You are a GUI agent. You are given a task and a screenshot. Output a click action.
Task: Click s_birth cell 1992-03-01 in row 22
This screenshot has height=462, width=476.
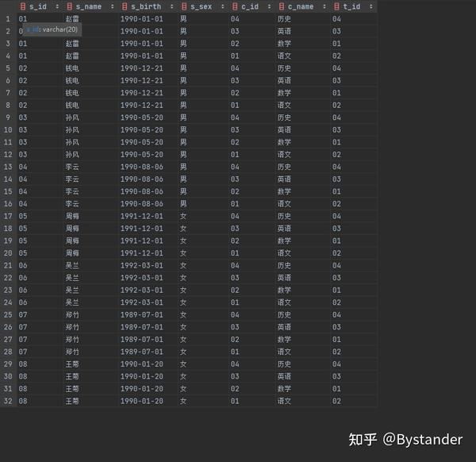pos(142,278)
